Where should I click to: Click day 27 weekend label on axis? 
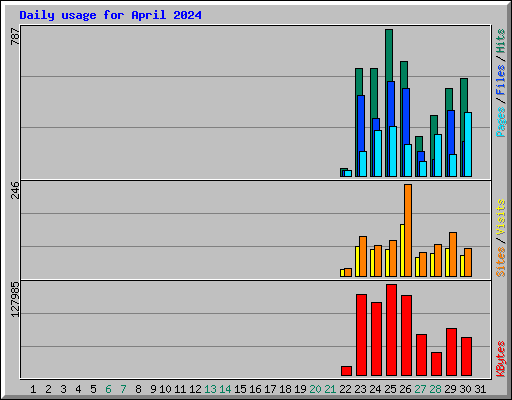click(x=420, y=389)
